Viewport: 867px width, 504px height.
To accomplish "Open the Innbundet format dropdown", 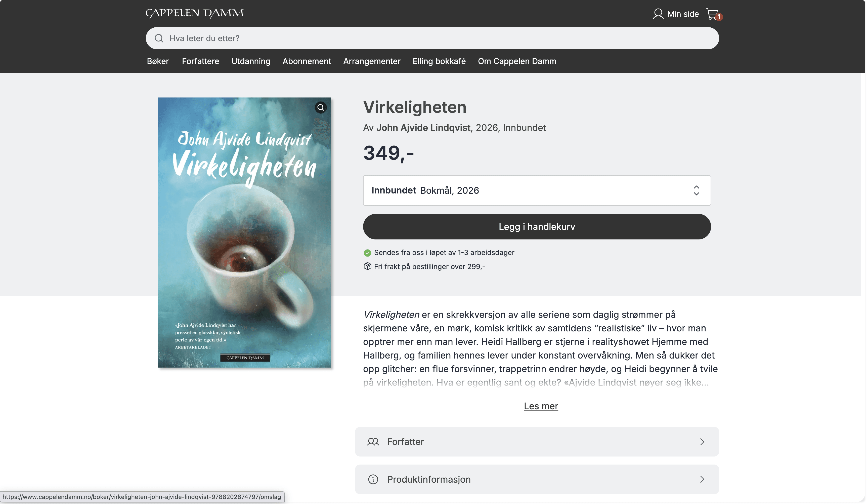I will coord(537,190).
